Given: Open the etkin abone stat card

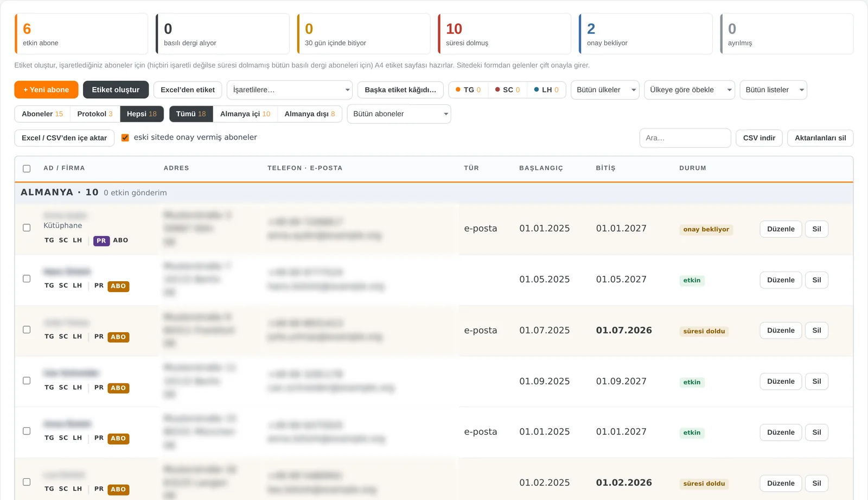Looking at the screenshot, I should click(81, 34).
